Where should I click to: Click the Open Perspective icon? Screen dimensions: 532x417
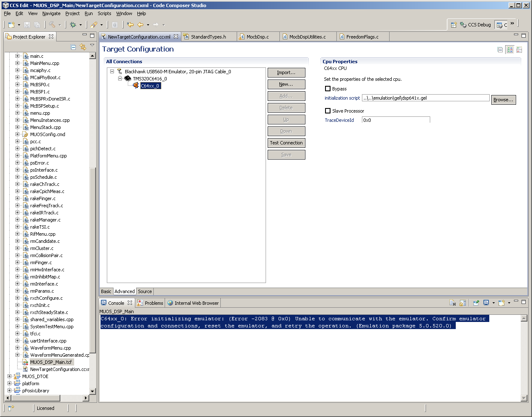point(454,25)
